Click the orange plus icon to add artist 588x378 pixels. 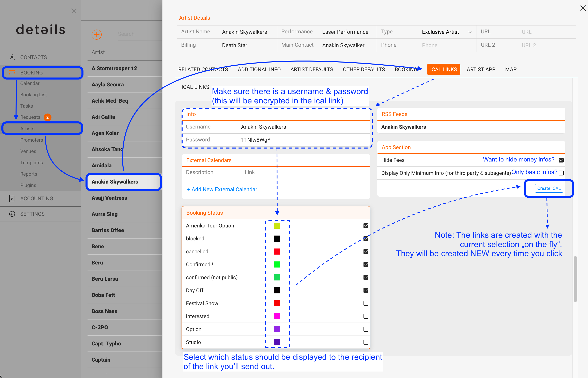97,34
